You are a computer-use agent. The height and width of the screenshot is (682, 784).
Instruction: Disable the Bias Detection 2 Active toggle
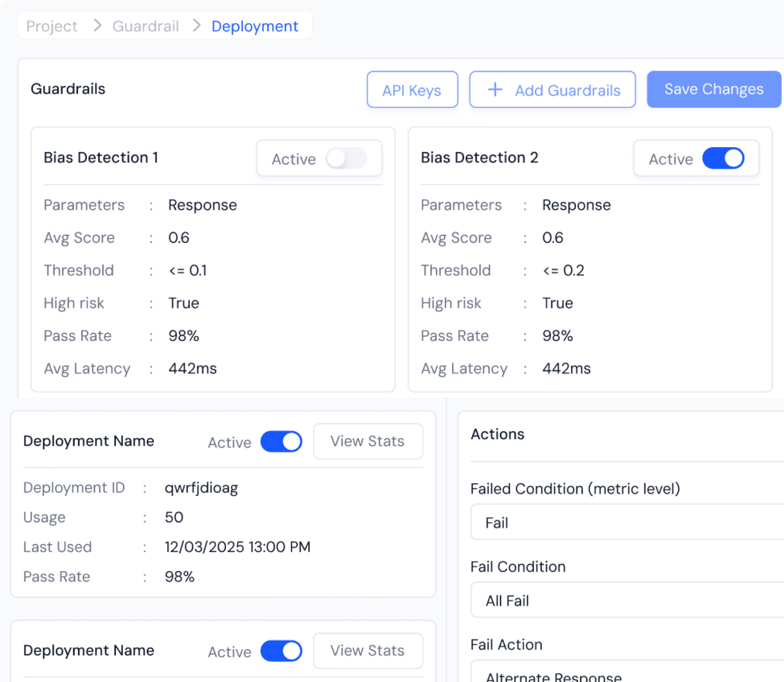click(723, 158)
